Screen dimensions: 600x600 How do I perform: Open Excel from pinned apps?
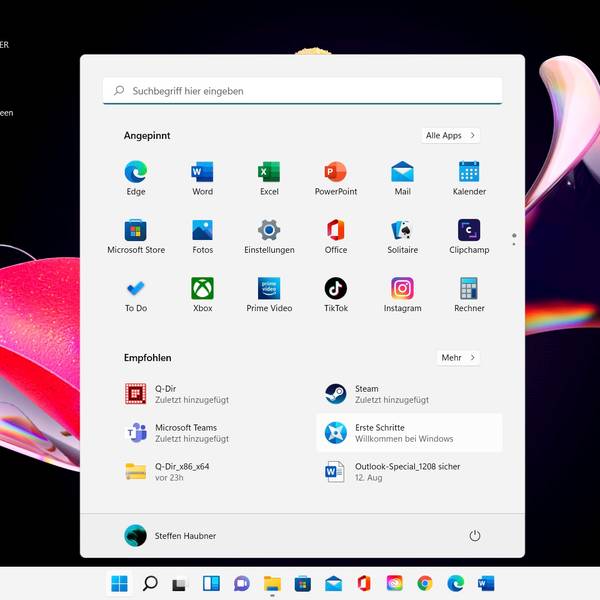(269, 178)
